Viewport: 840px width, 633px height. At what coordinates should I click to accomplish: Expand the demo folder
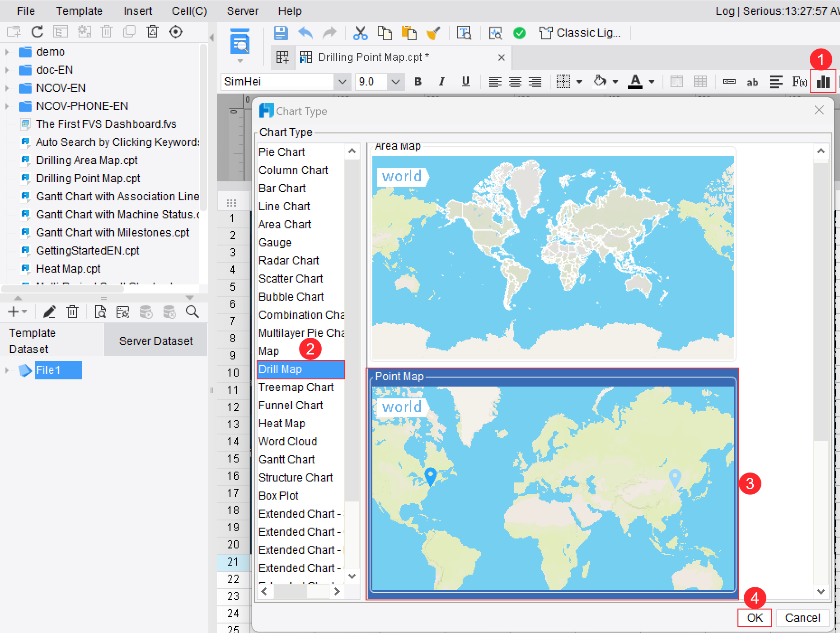(7, 52)
